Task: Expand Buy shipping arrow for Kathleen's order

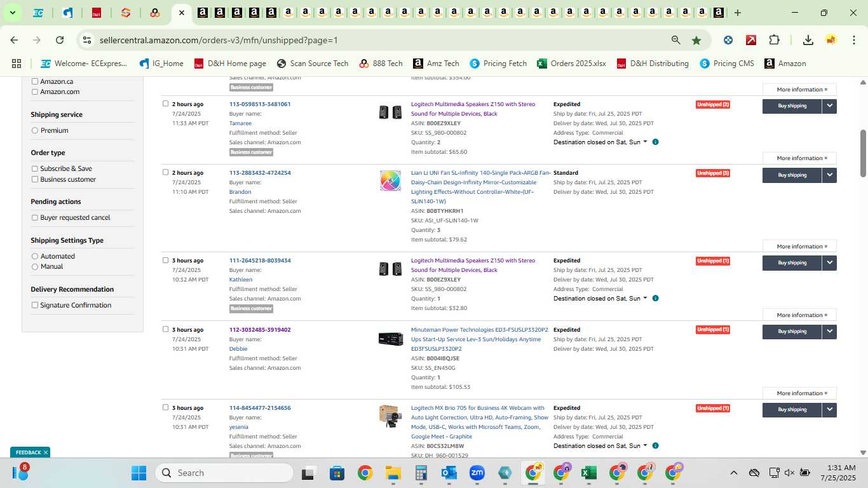Action: (829, 262)
